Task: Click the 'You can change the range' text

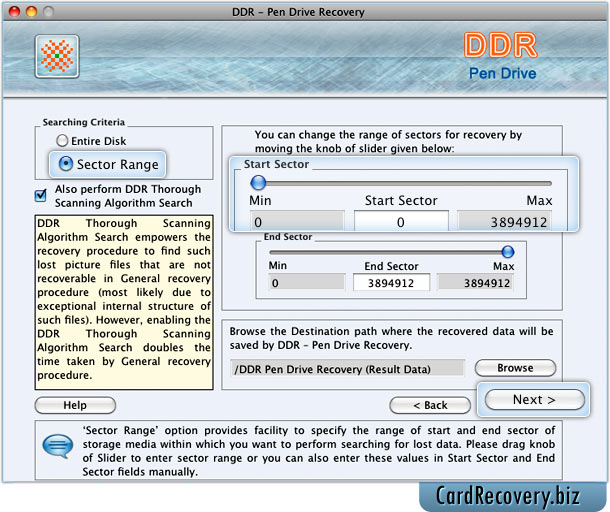Action: click(x=388, y=142)
